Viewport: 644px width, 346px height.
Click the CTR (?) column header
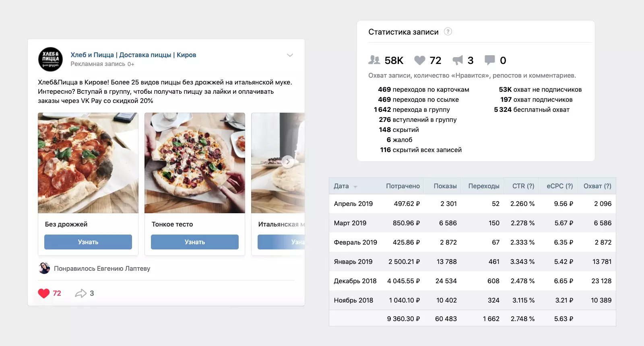[x=523, y=186]
